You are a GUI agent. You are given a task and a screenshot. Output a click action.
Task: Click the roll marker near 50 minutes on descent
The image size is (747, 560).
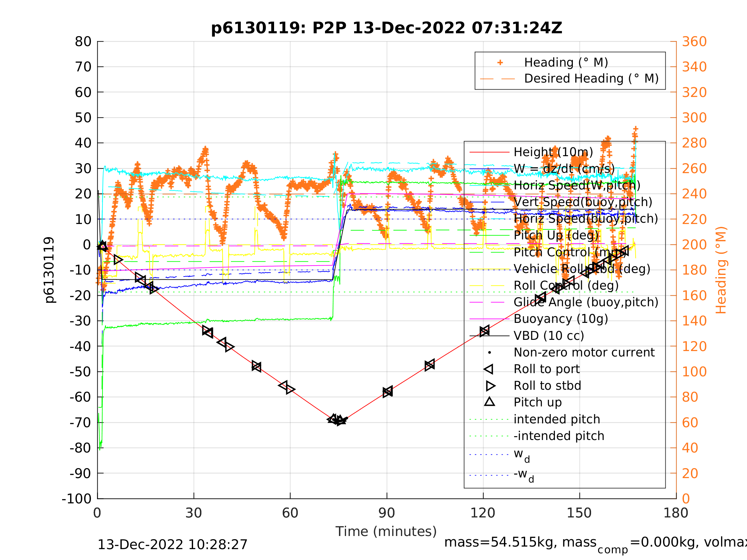(x=256, y=366)
